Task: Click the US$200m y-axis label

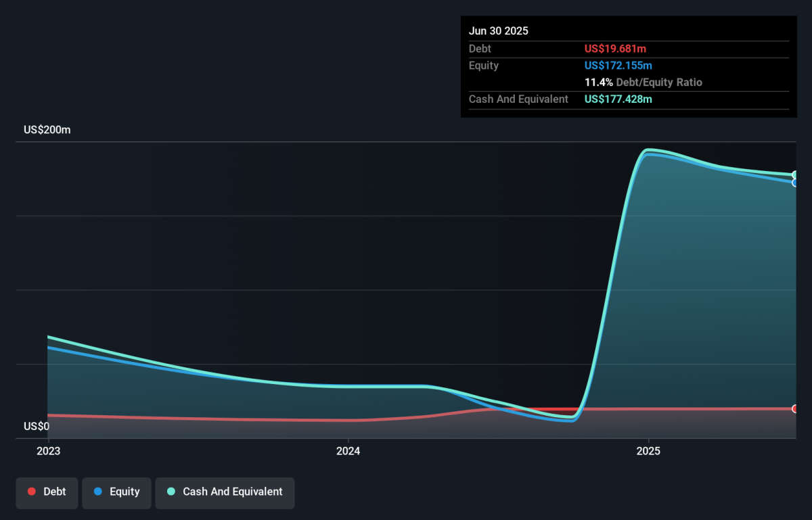Action: click(47, 130)
